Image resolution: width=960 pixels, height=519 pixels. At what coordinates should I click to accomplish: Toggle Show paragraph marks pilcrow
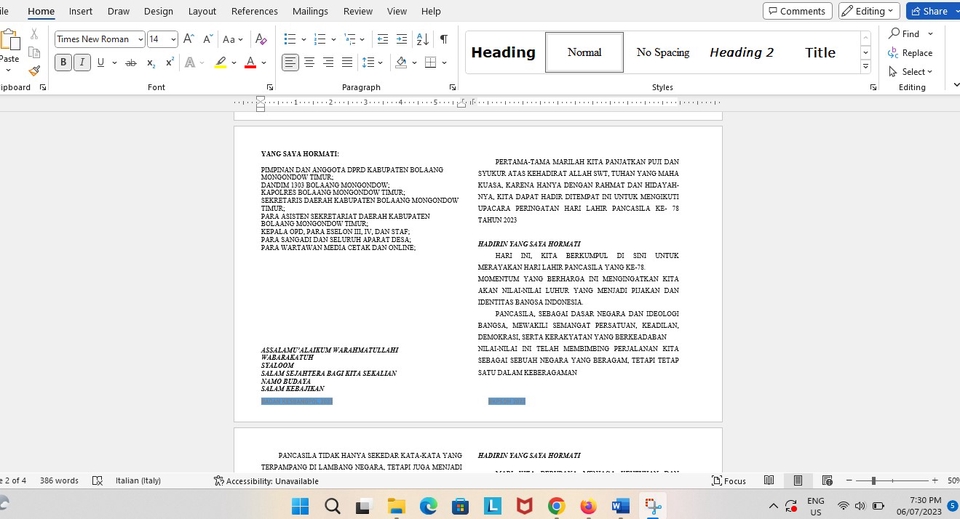444,39
